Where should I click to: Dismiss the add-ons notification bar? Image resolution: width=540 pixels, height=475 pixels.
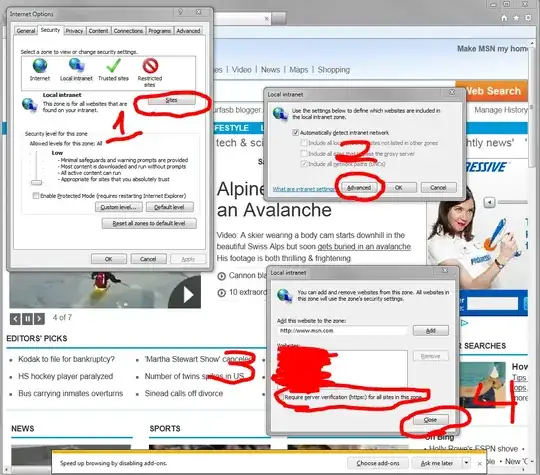point(480,464)
